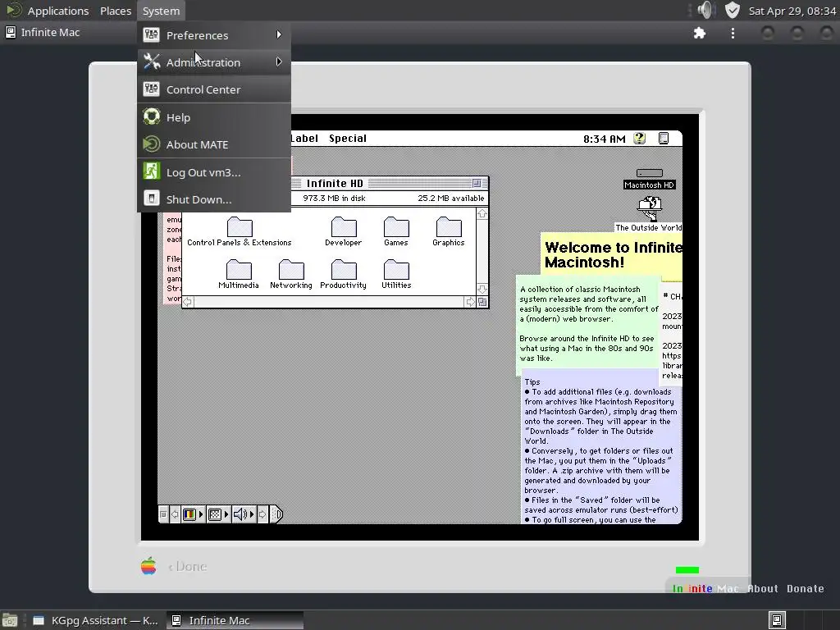Expand the Preferences submenu arrow
Screen dimensions: 840x630
279,34
